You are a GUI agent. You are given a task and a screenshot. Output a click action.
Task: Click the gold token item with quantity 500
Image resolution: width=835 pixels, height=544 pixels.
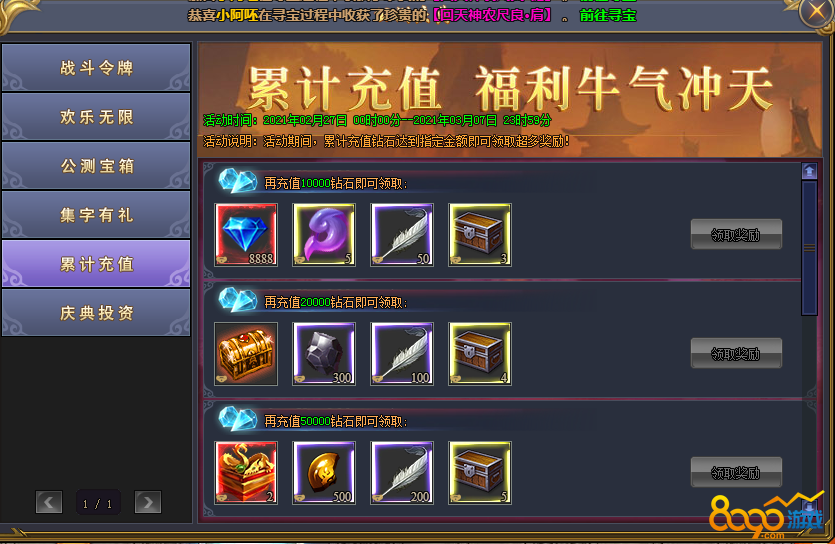[x=324, y=473]
